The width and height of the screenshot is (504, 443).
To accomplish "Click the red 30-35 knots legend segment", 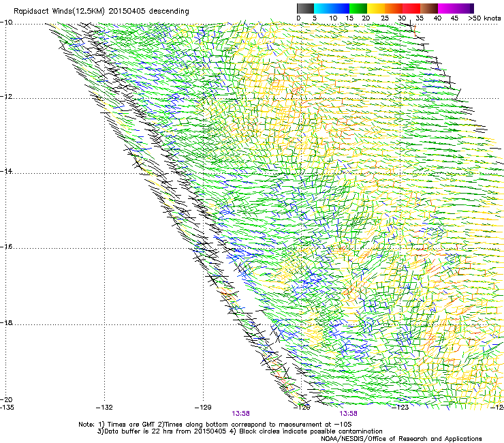I will [411, 8].
